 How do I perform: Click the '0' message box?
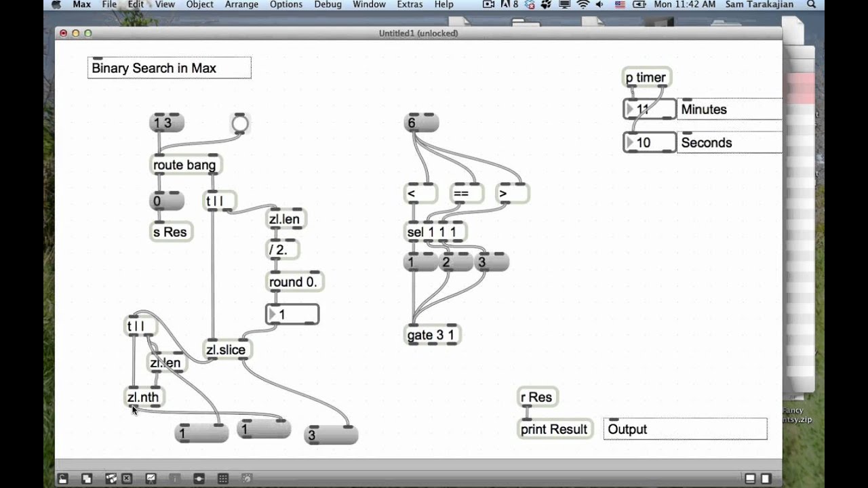[x=167, y=201]
